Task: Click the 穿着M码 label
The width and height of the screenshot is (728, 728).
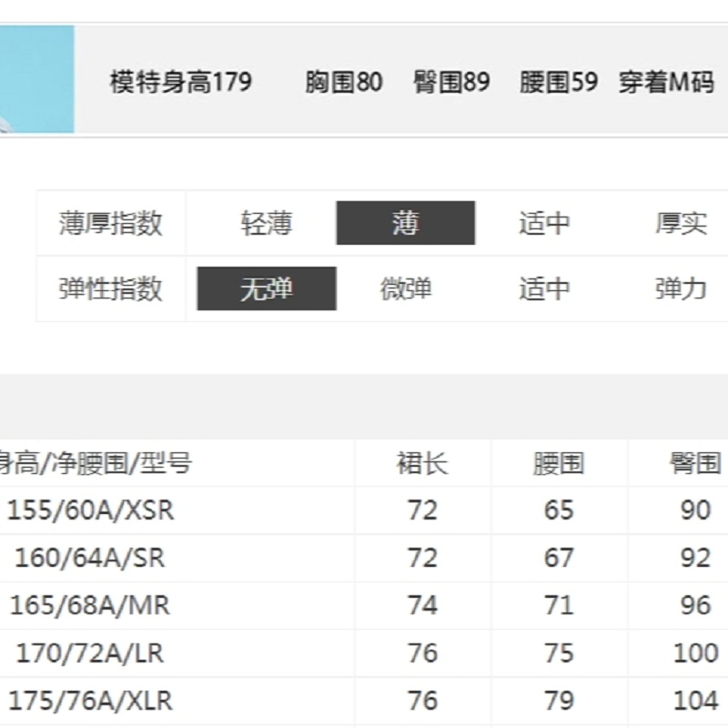Action: coord(668,82)
